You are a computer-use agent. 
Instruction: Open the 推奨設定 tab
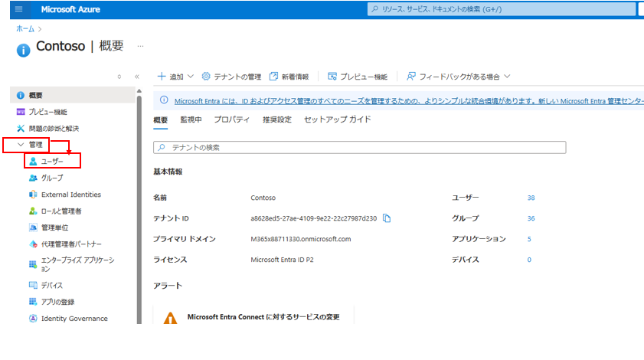coord(277,119)
